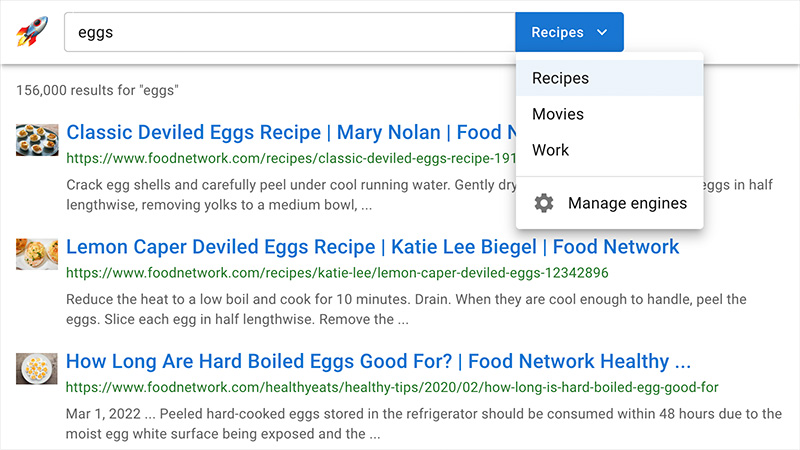This screenshot has width=800, height=450.
Task: Pick Work from the engine menu
Action: (x=610, y=150)
